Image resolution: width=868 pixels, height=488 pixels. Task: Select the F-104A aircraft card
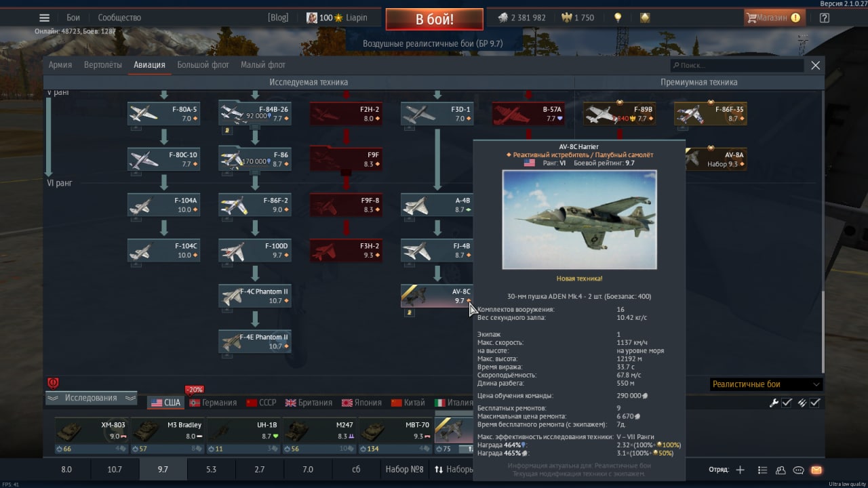(x=163, y=205)
